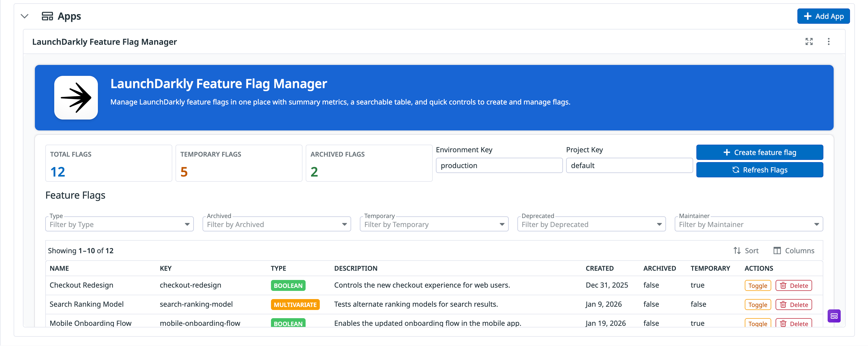Image resolution: width=868 pixels, height=346 pixels.
Task: Click the LaunchDarkly arrow logo
Action: [76, 98]
